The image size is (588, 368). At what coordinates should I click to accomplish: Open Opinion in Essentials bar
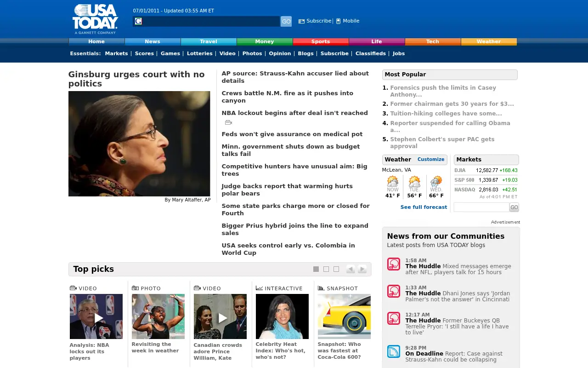point(280,53)
